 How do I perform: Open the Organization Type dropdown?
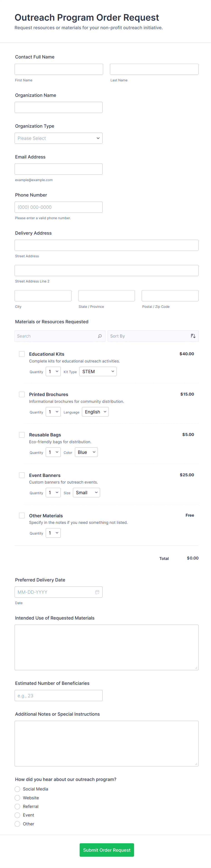(x=58, y=138)
